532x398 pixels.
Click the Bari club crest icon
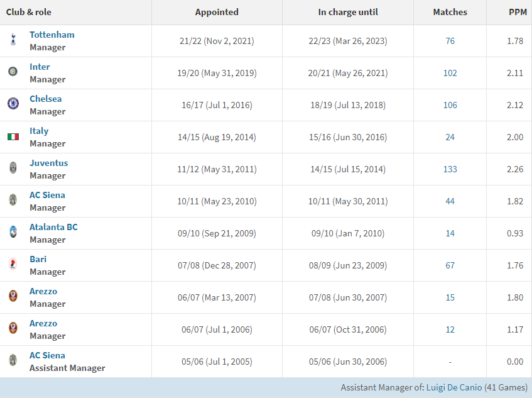click(x=13, y=265)
